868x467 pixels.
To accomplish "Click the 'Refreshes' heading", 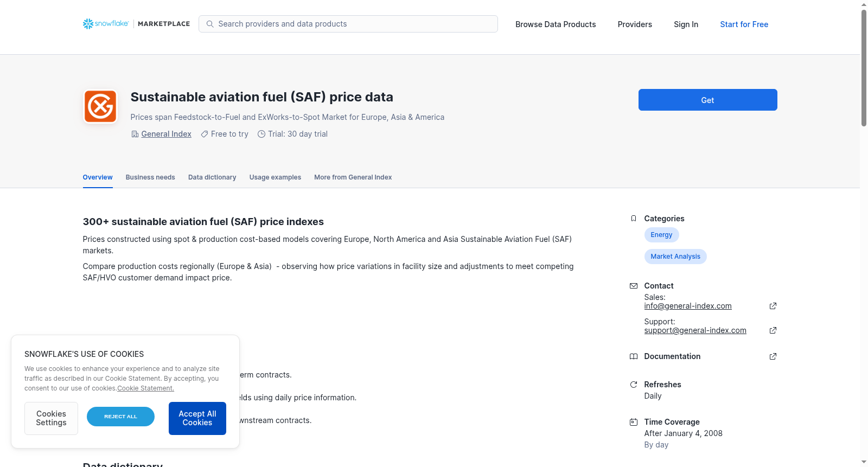I will coord(663,385).
